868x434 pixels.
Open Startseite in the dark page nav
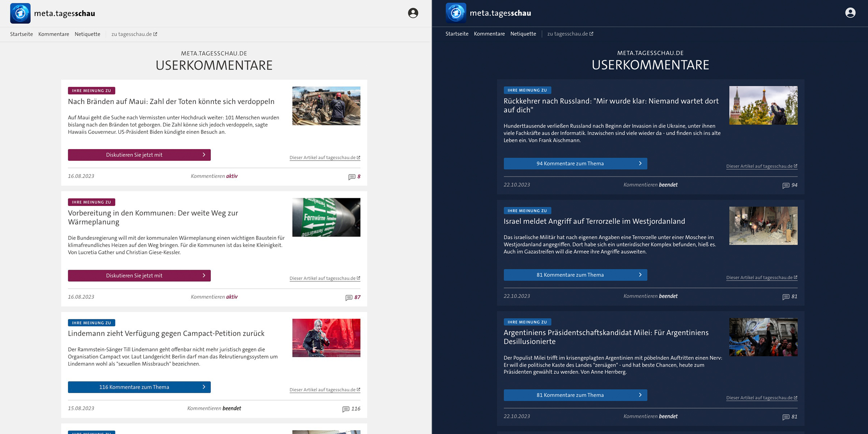[x=457, y=34]
